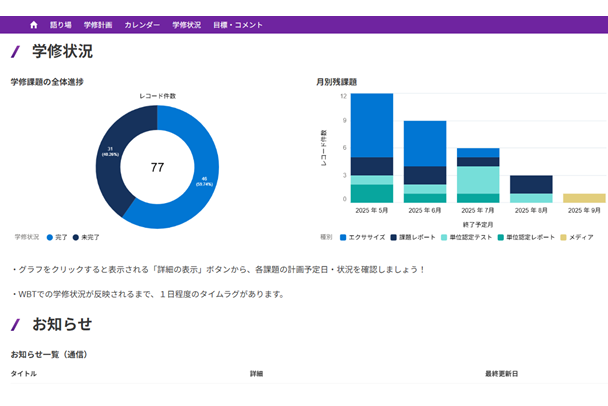This screenshot has width=608, height=406.
Task: Click the home icon in navigation bar
Action: 34,25
